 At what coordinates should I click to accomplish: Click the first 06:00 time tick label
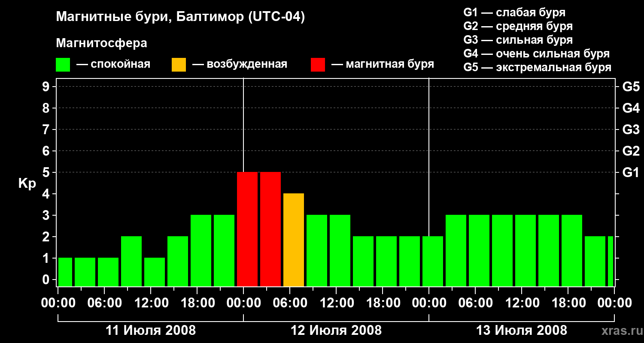point(104,303)
